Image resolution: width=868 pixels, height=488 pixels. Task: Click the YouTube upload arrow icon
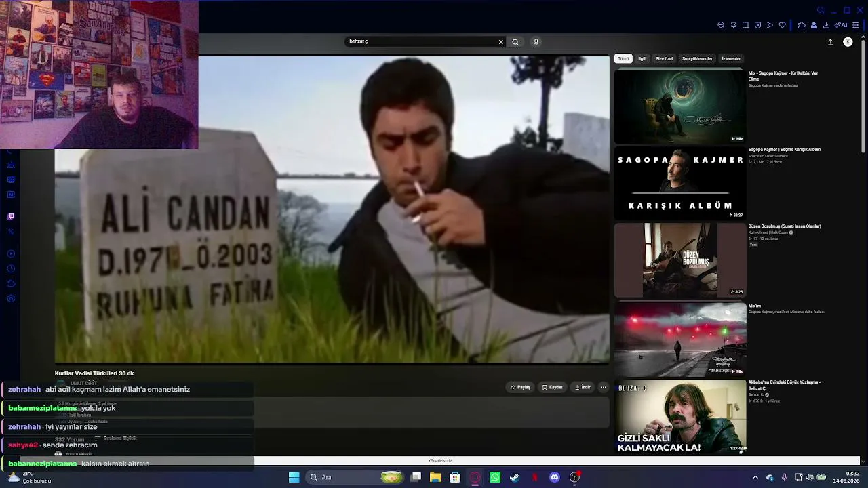[x=830, y=42]
